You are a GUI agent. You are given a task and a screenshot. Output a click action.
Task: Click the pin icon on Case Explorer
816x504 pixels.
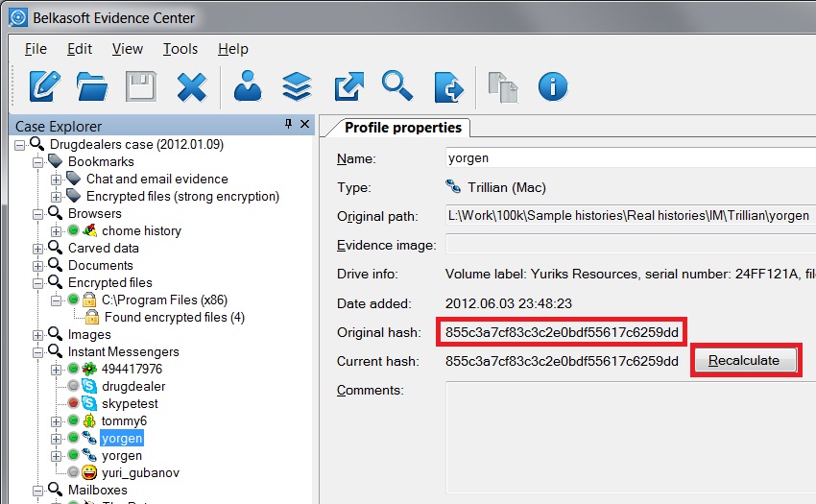(x=288, y=124)
